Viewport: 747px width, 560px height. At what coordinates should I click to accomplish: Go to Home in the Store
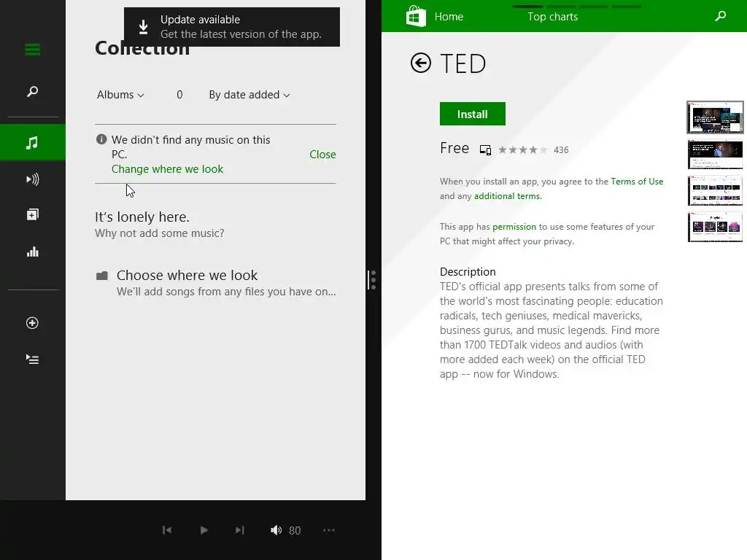click(x=449, y=17)
